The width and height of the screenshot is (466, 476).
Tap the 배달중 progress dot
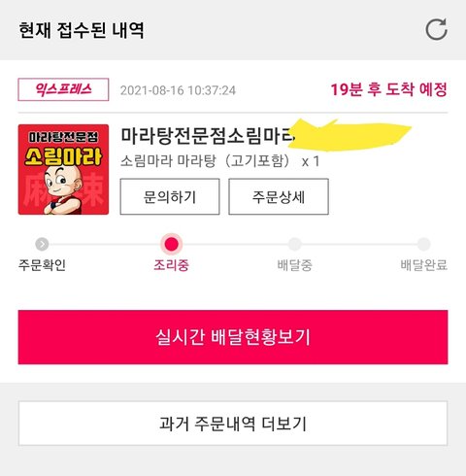(x=294, y=244)
